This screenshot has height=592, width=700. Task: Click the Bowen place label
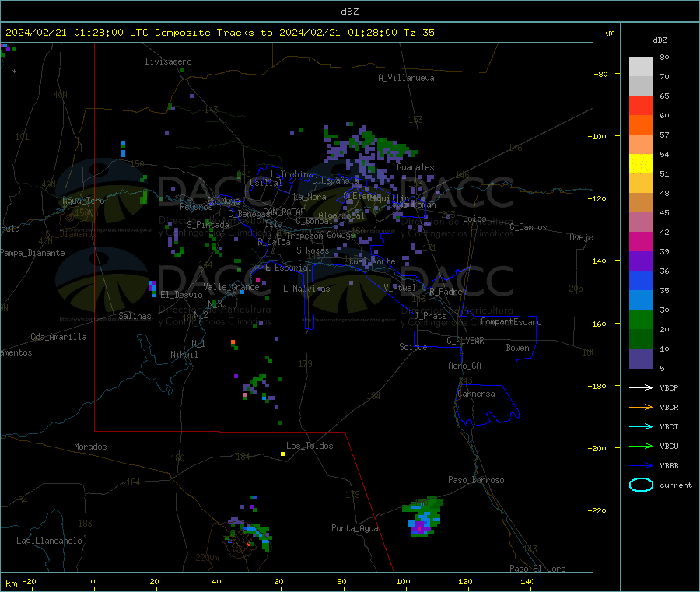point(517,348)
